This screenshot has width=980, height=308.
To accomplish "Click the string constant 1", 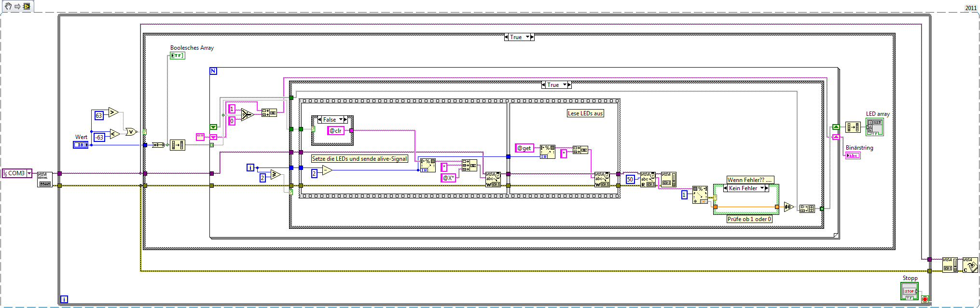I will tap(232, 109).
